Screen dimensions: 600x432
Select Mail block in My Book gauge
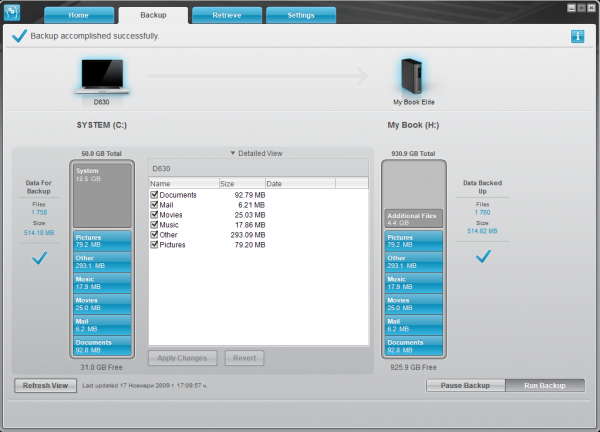pyautogui.click(x=414, y=325)
